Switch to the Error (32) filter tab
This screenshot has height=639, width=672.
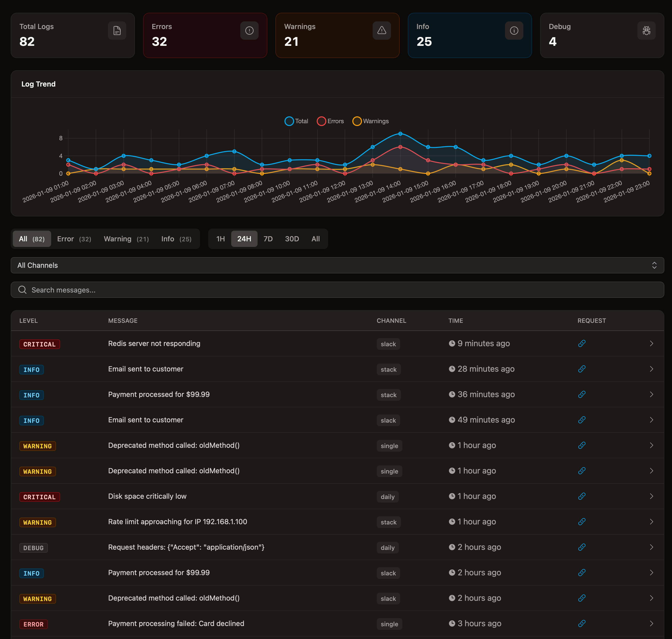coord(74,239)
